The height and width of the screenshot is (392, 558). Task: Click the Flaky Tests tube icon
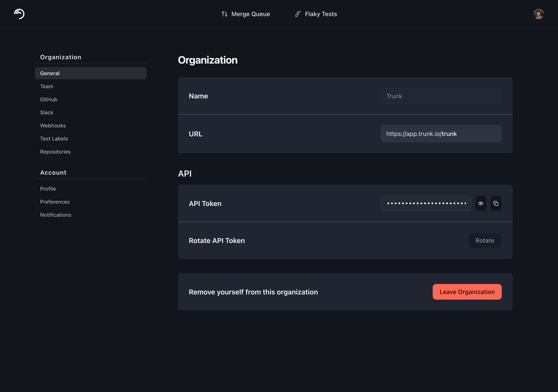point(298,14)
